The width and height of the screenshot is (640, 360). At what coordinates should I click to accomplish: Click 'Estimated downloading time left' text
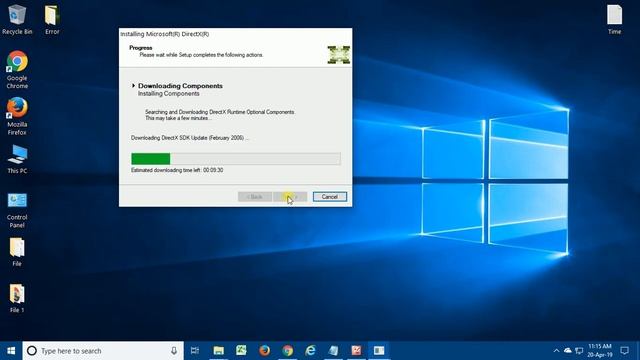(177, 170)
